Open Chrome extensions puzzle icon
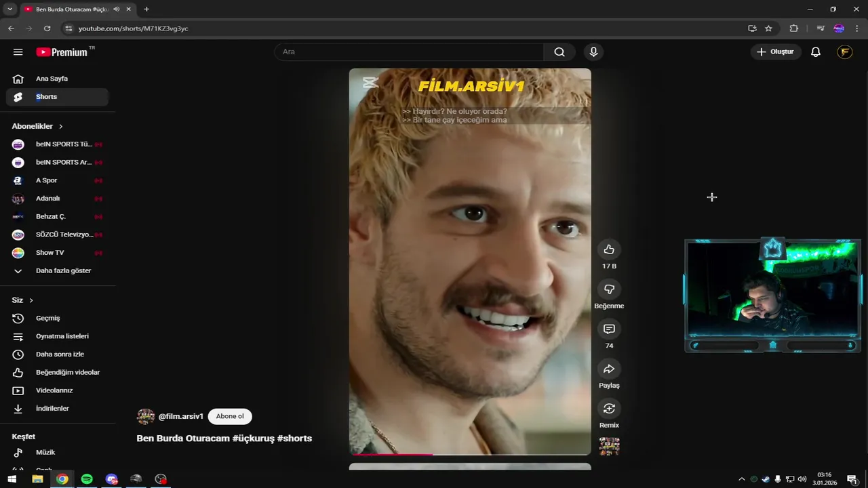The width and height of the screenshot is (868, 488). click(794, 28)
